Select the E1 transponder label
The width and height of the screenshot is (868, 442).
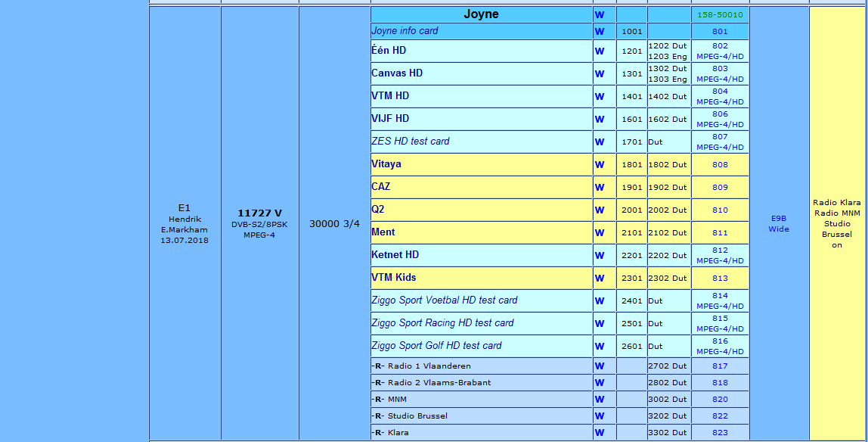pos(184,207)
